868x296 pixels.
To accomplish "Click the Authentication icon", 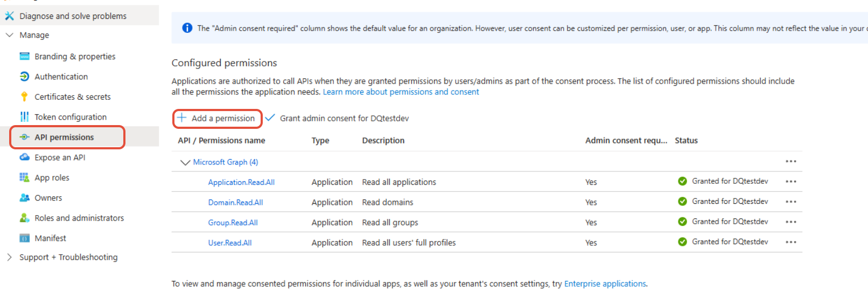I will [24, 77].
